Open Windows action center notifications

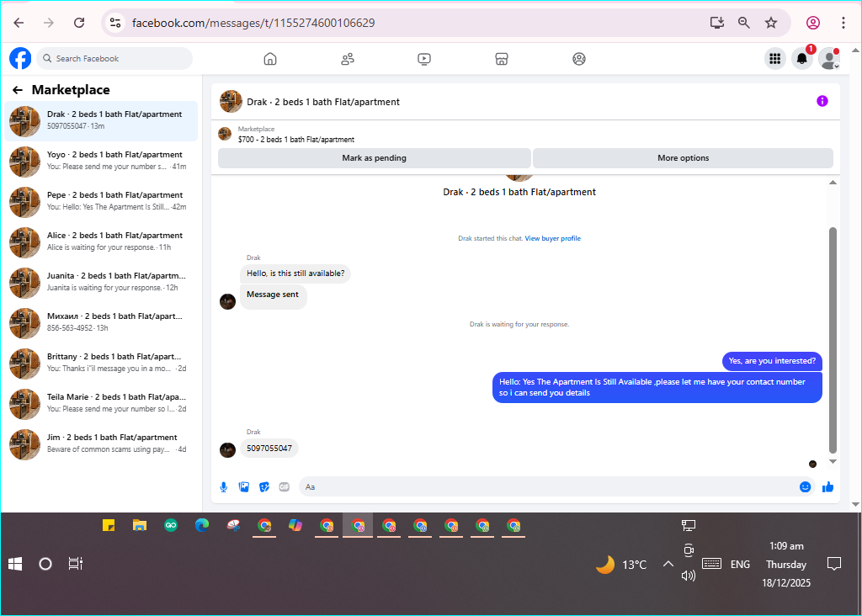click(834, 564)
